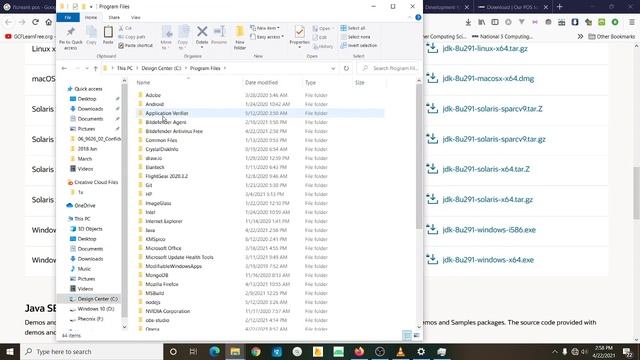
Task: Navigate back in File Explorer
Action: 64,68
